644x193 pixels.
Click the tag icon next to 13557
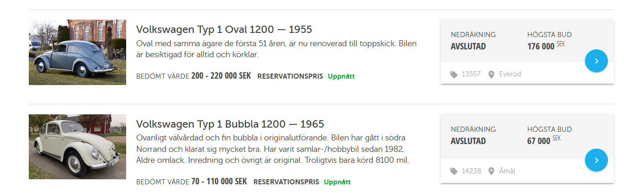click(454, 75)
